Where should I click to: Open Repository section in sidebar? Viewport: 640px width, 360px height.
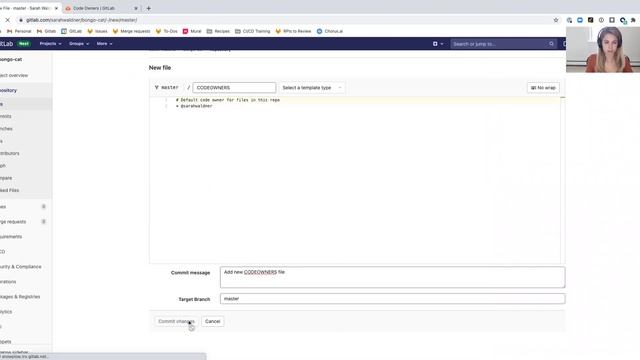(8, 90)
